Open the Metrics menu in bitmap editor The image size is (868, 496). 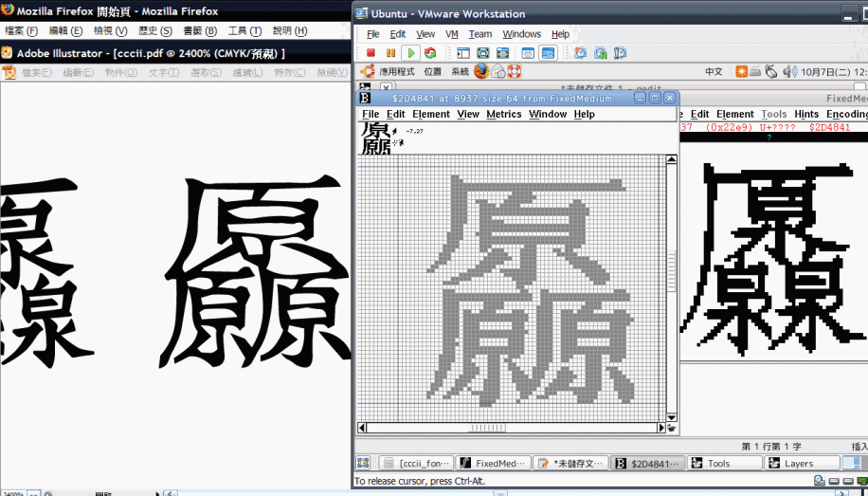point(503,114)
